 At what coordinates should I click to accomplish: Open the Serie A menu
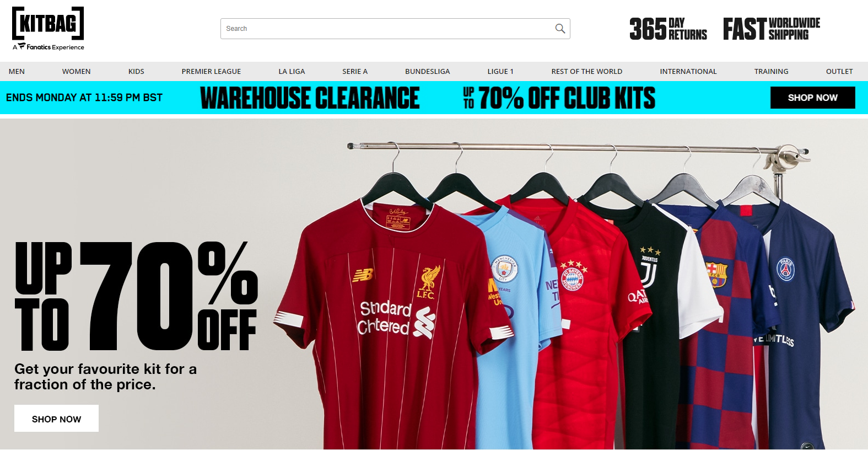pyautogui.click(x=355, y=71)
